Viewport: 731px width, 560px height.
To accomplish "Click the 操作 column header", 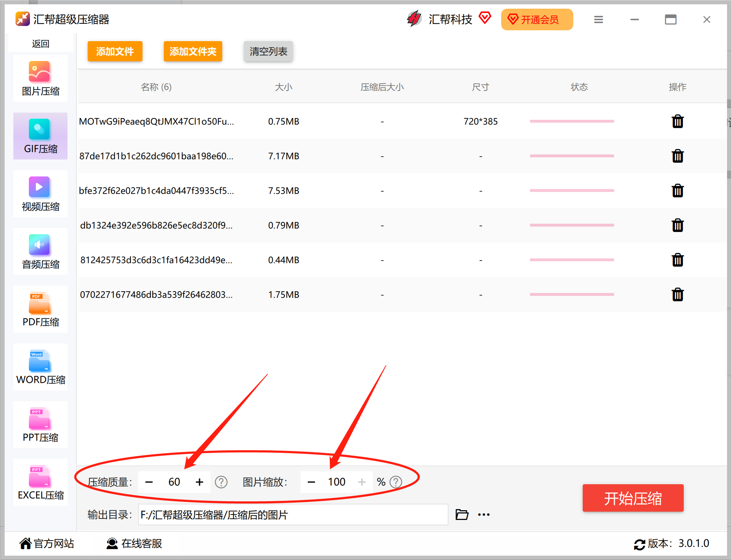I will coord(678,87).
